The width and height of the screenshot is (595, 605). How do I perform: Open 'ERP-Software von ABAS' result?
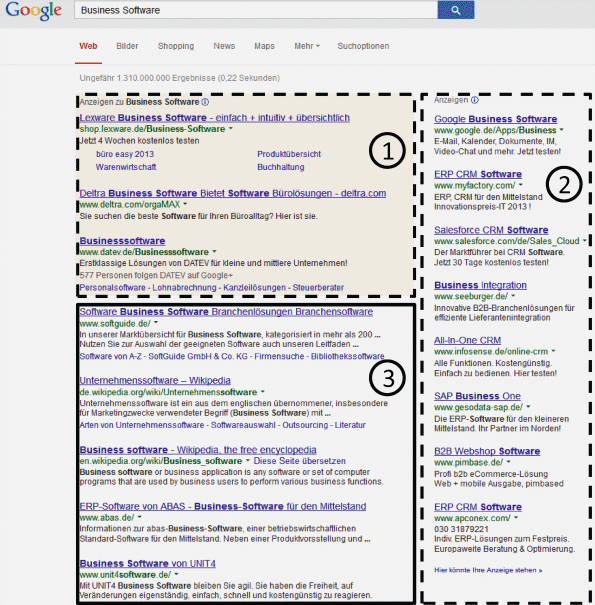click(x=223, y=506)
